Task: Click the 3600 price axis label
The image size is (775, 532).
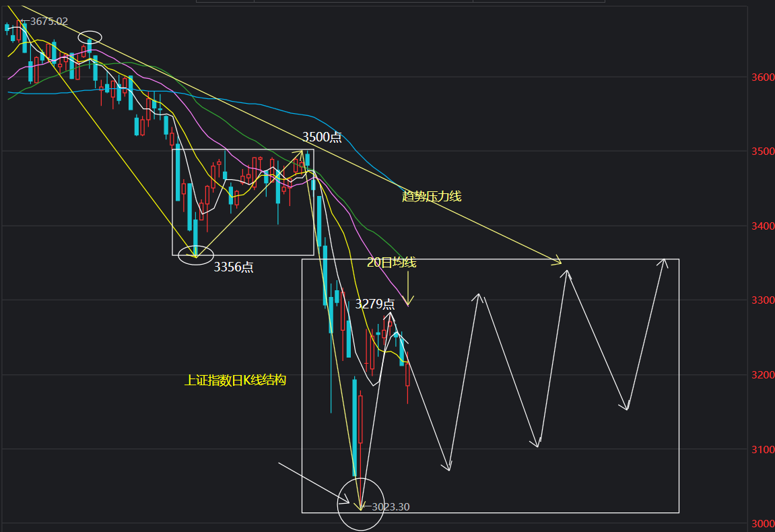Action: point(763,77)
